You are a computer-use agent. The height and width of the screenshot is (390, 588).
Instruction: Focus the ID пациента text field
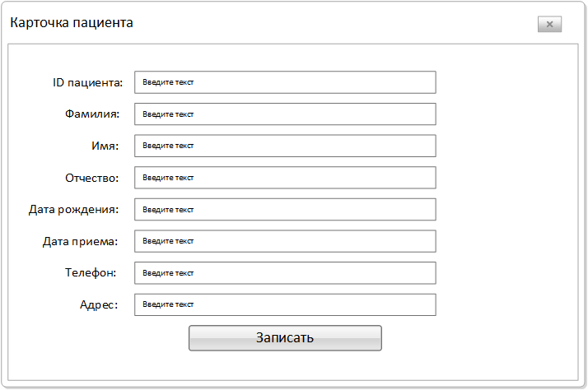click(285, 82)
